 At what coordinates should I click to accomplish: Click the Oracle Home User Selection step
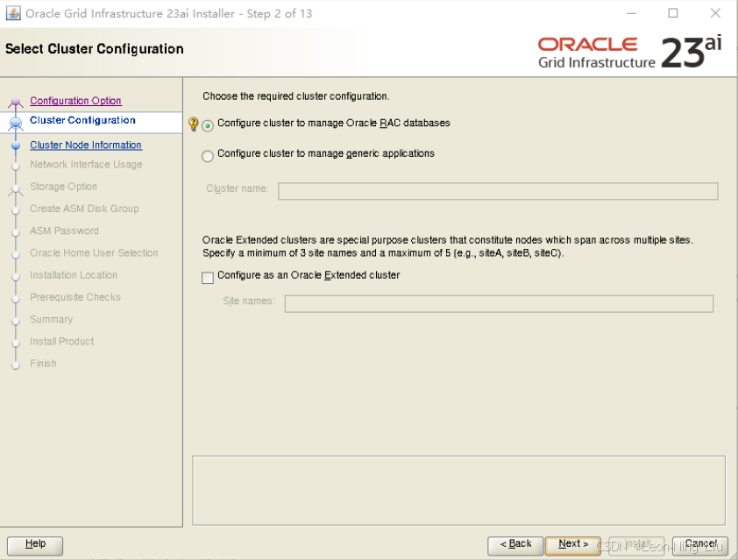click(94, 252)
